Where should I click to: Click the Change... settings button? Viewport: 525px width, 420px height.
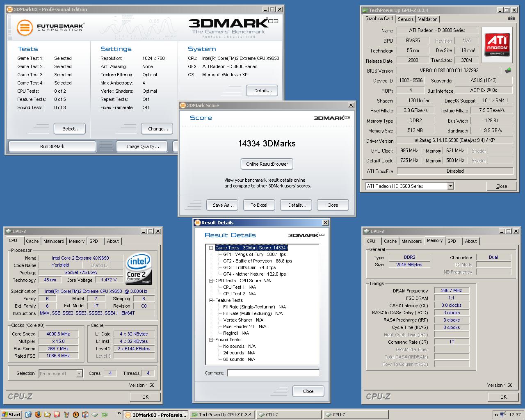click(158, 129)
